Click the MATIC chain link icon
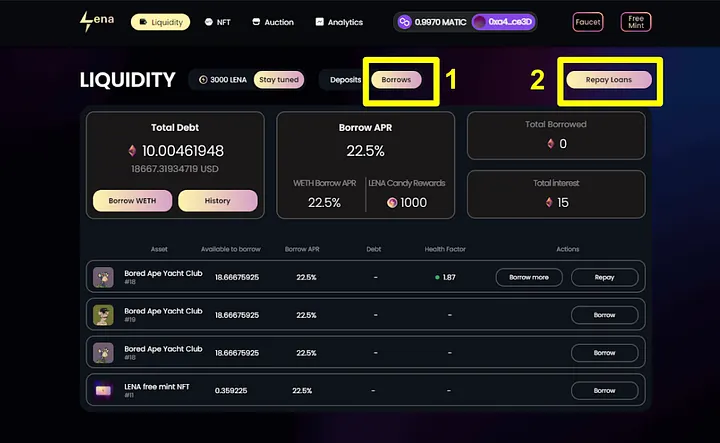The image size is (720, 443). pyautogui.click(x=405, y=22)
